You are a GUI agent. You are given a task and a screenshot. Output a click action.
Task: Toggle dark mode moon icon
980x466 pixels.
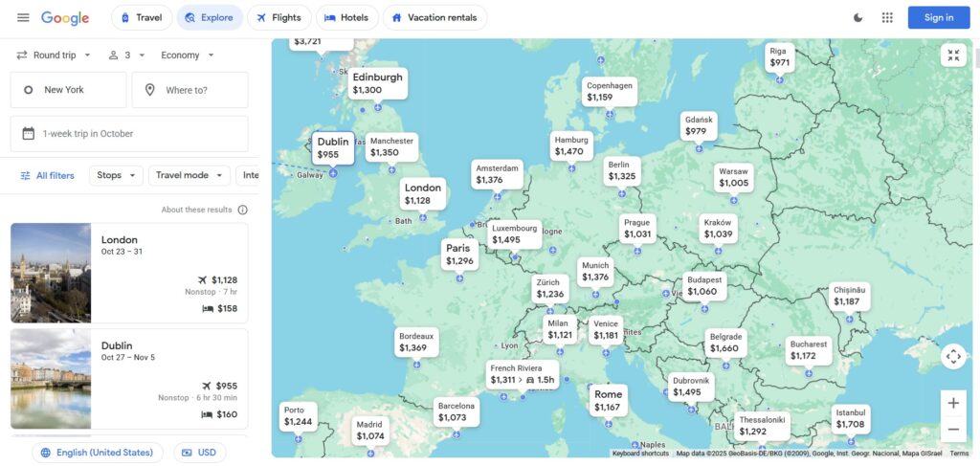[858, 17]
